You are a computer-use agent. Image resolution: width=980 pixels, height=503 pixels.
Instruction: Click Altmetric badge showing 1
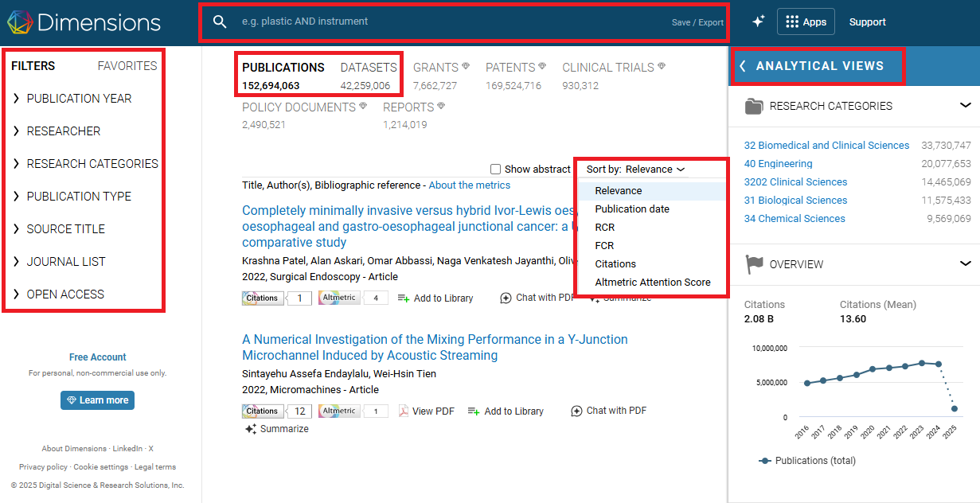pos(353,411)
